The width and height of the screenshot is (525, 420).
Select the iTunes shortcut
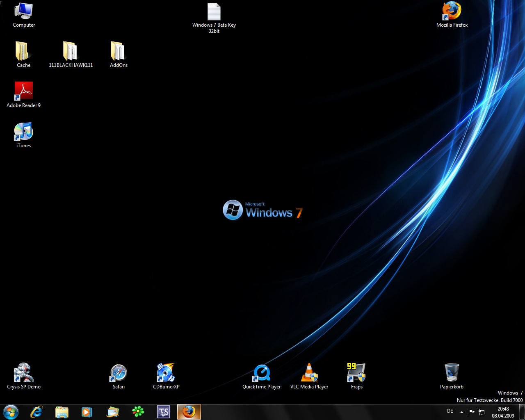click(23, 135)
